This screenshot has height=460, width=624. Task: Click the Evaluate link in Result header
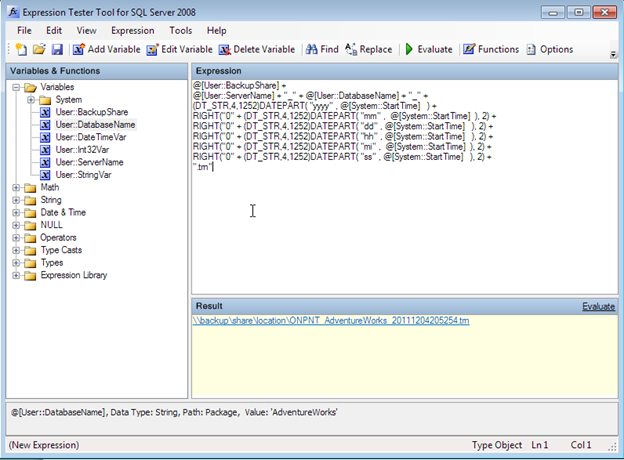click(x=598, y=306)
